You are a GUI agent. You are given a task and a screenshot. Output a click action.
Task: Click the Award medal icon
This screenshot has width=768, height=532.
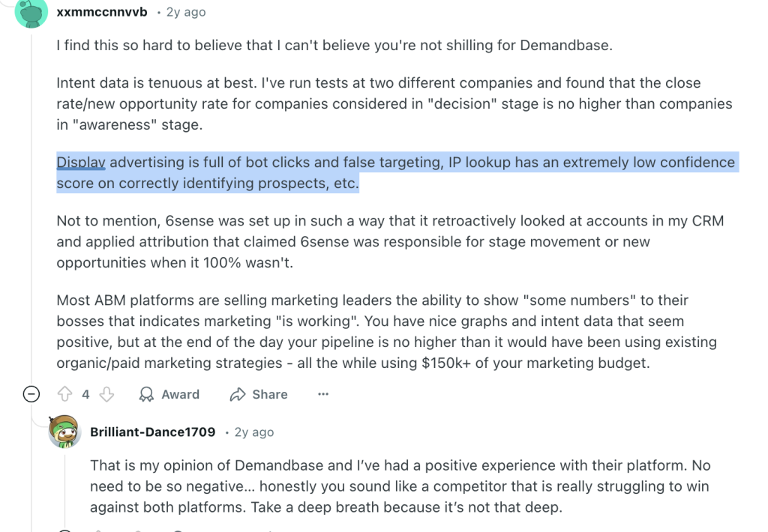(x=146, y=394)
